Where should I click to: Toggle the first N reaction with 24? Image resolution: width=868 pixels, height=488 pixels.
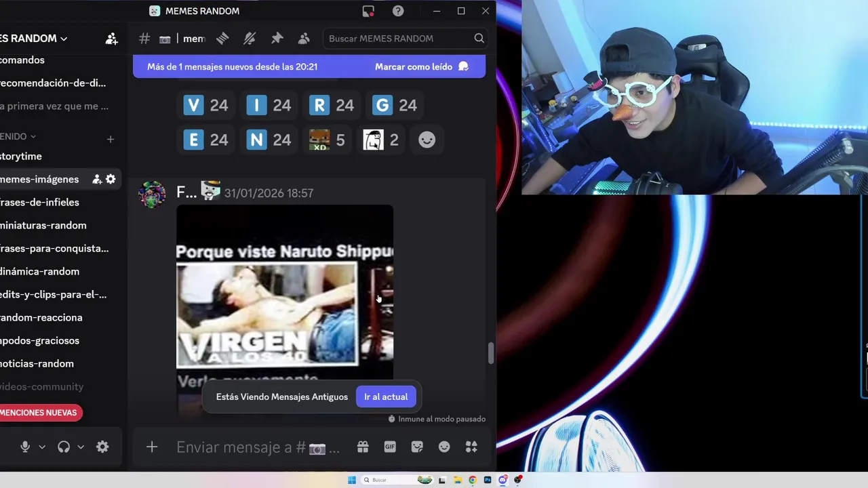pyautogui.click(x=269, y=140)
